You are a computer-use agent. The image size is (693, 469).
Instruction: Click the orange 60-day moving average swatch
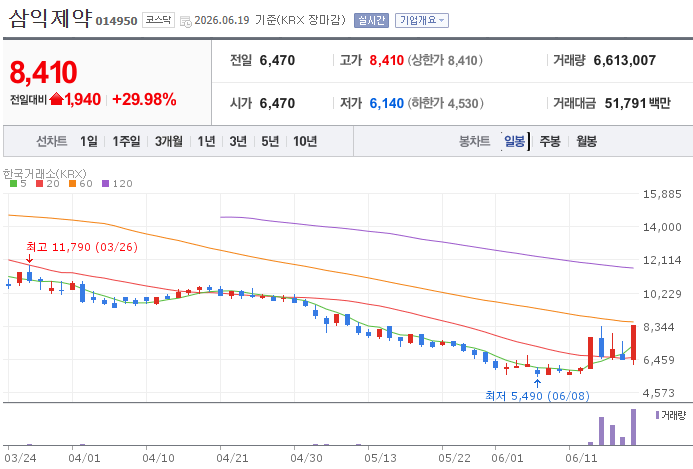coord(72,183)
